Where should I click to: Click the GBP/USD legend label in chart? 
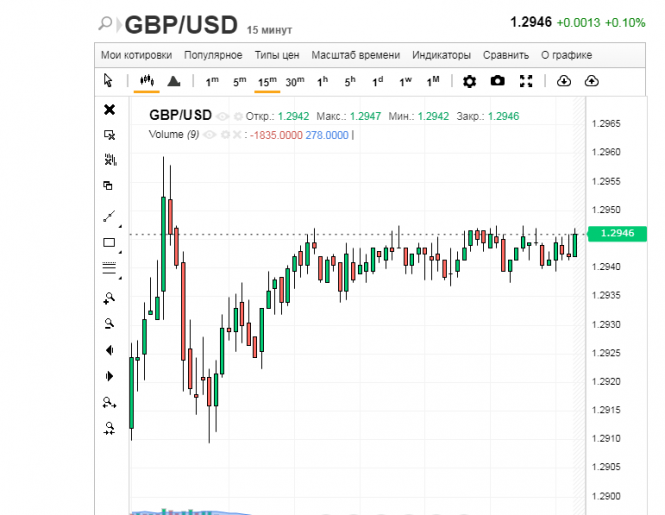tap(180, 115)
